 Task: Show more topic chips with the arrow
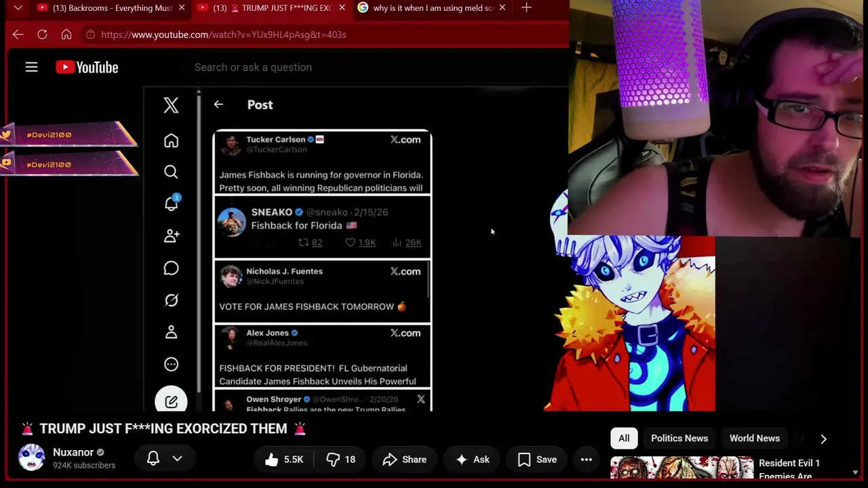tap(823, 439)
